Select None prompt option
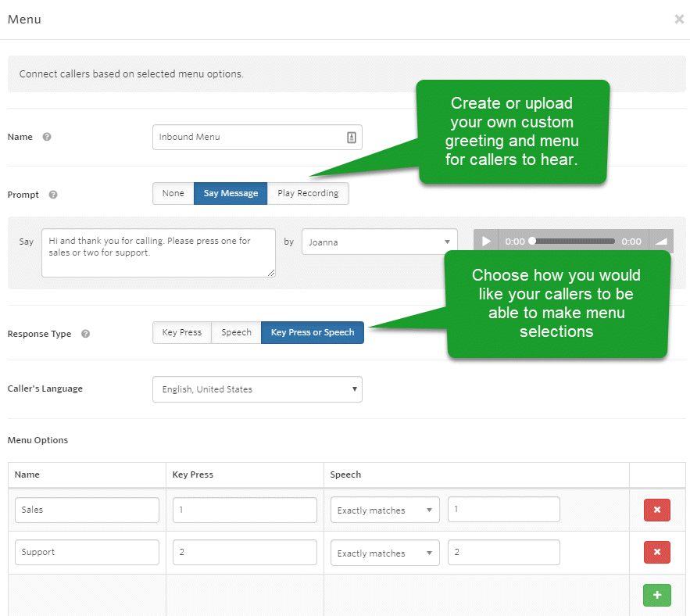This screenshot has height=616, width=690. tap(173, 193)
